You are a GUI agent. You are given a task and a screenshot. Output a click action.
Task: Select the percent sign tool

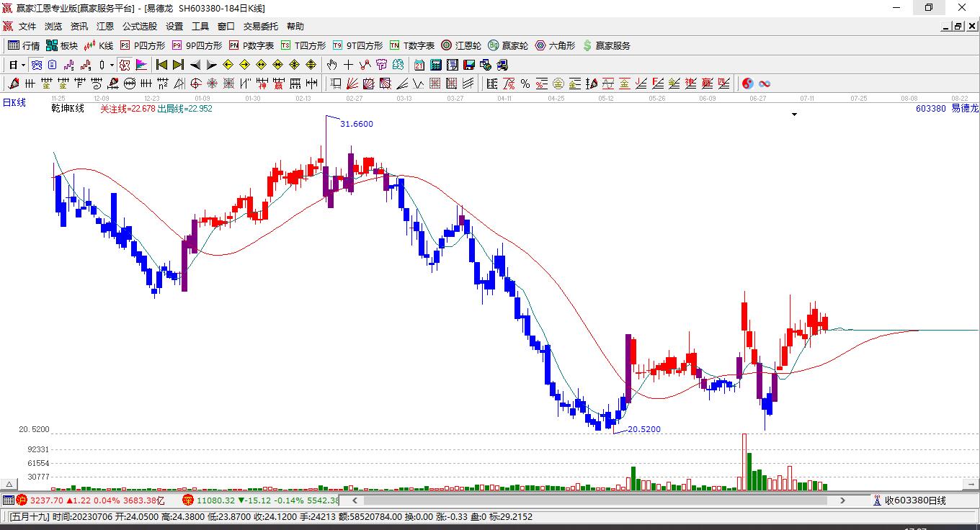click(x=525, y=84)
